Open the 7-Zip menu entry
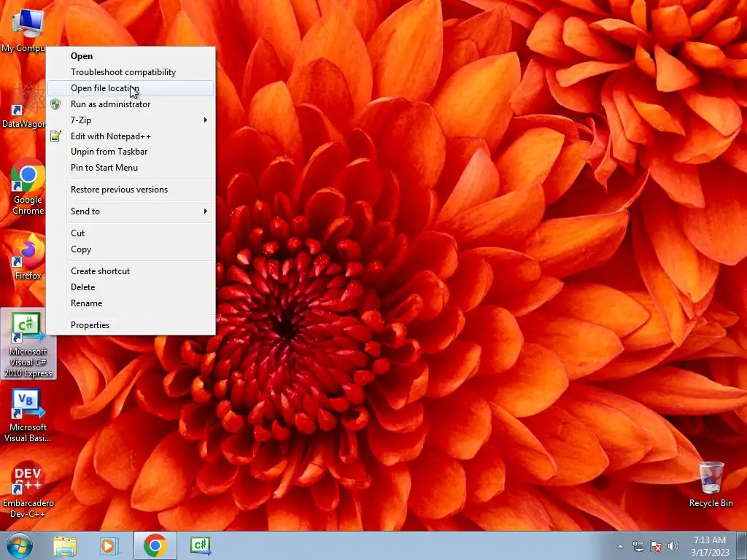The image size is (747, 560). coord(131,120)
